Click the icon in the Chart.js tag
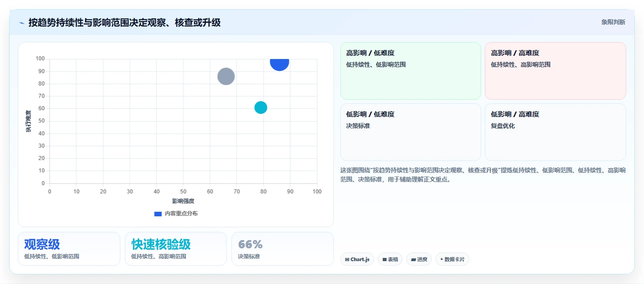 347,259
